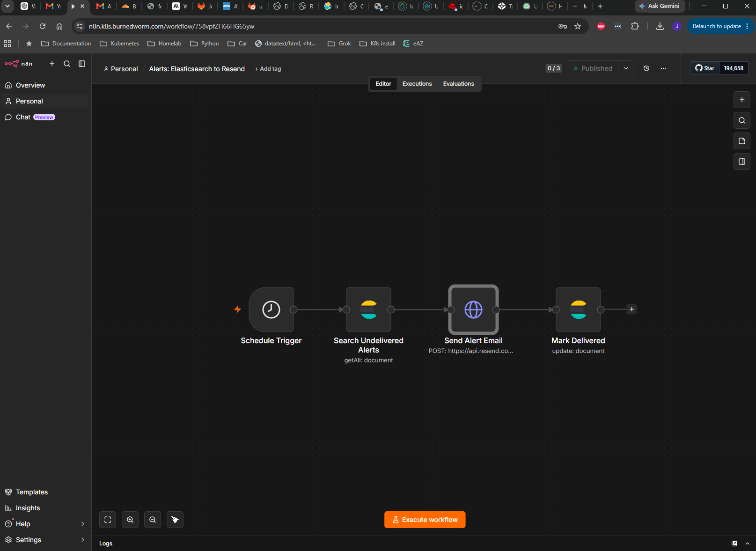This screenshot has height=551, width=756.
Task: Click the orange trigger lightning bolt
Action: click(237, 309)
